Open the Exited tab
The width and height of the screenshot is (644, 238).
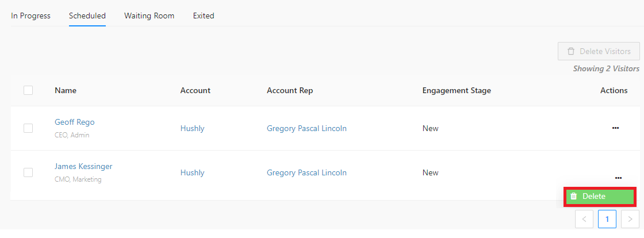click(x=204, y=16)
